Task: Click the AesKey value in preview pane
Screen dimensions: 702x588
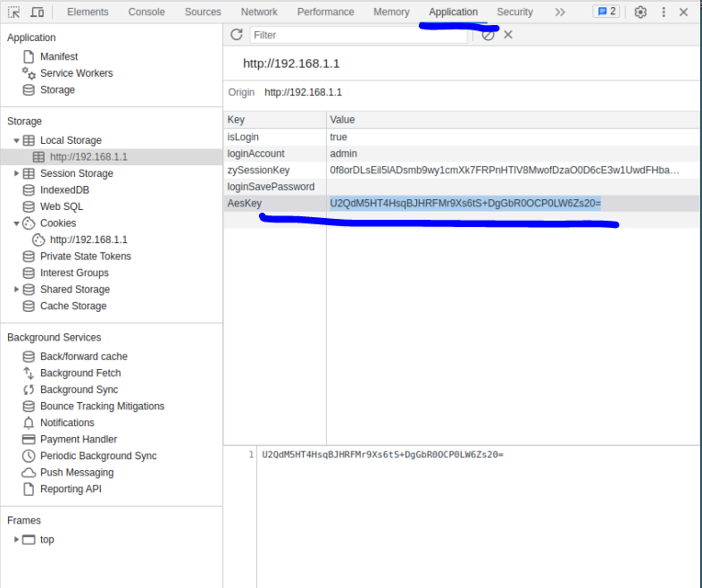Action: pos(382,455)
